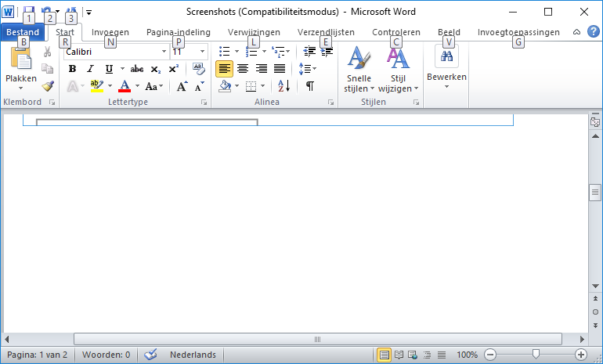Screen dimensions: 603x364
Task: Click the Grow Font icon
Action: (x=182, y=86)
